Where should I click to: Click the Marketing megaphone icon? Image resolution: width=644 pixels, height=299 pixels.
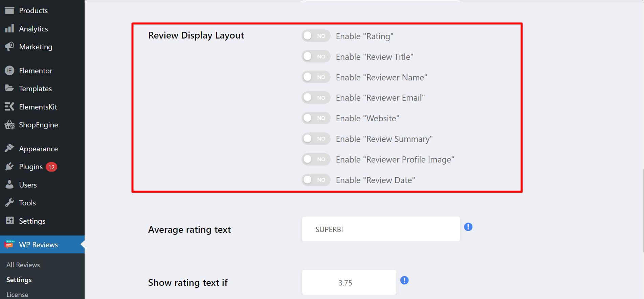click(9, 47)
